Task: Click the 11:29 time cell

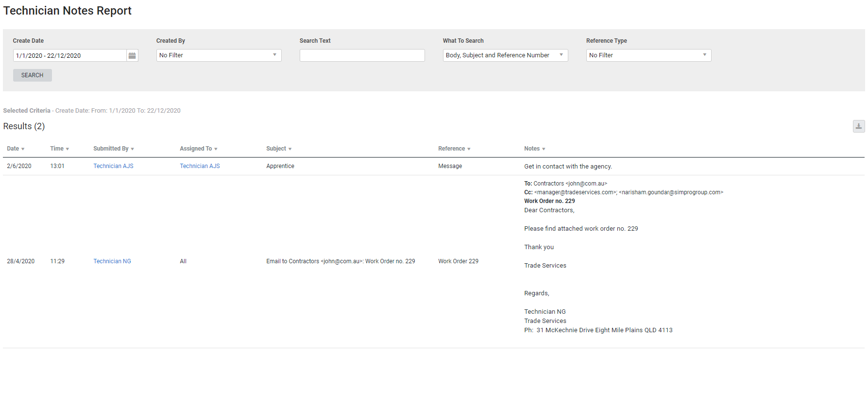Action: (x=57, y=261)
